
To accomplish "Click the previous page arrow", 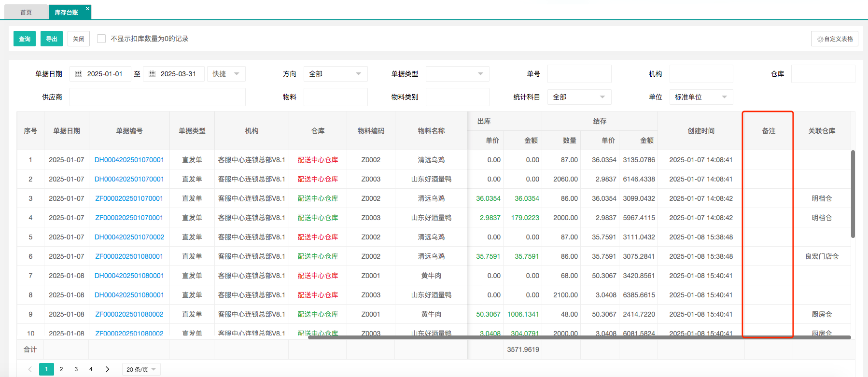I will click(x=30, y=369).
